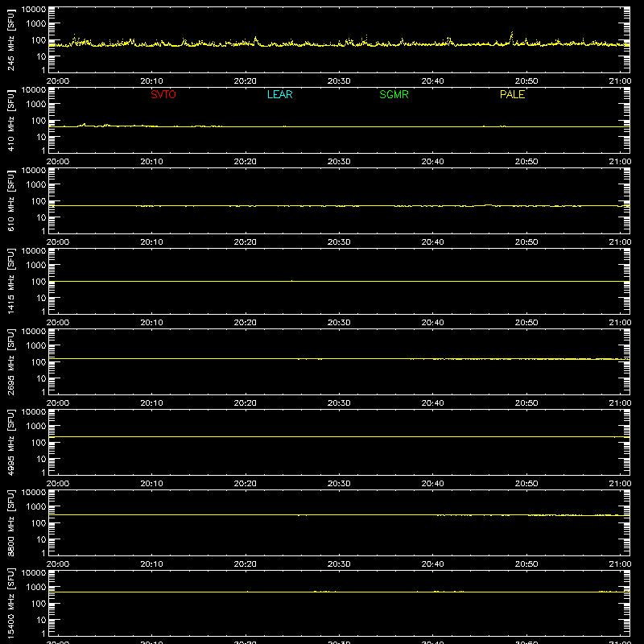Click the 1000 tick value on 410 MHz axis
The height and width of the screenshot is (644, 644).
[36, 105]
